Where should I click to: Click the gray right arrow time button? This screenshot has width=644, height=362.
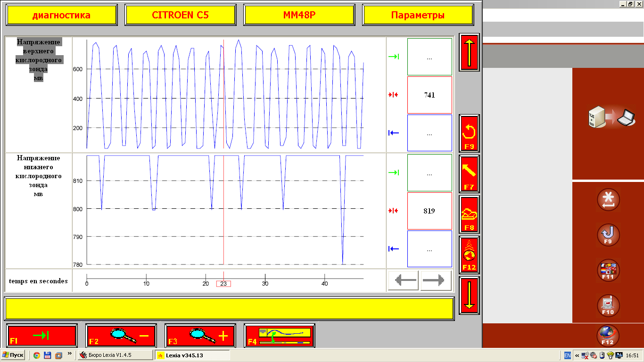point(436,281)
